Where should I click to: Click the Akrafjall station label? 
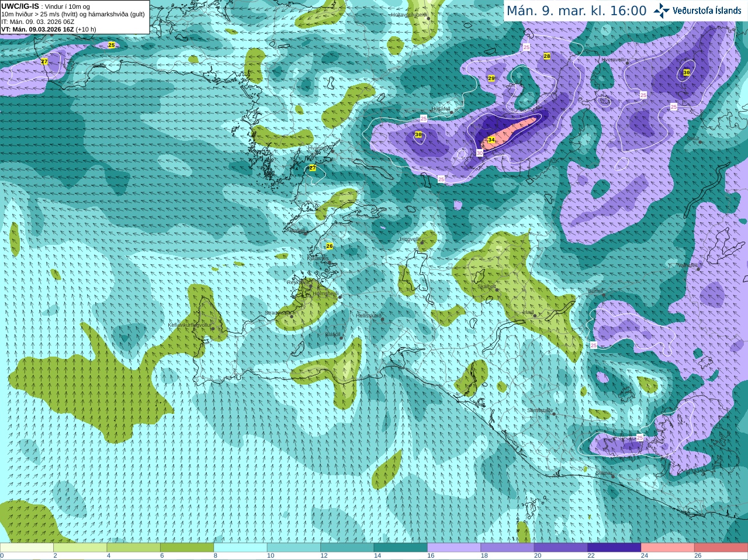(296, 230)
